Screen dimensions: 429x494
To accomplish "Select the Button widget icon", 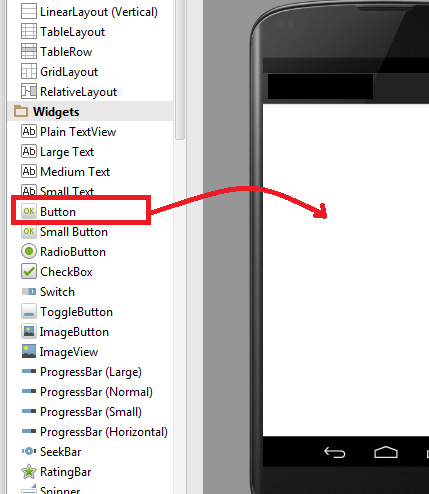I will click(29, 211).
